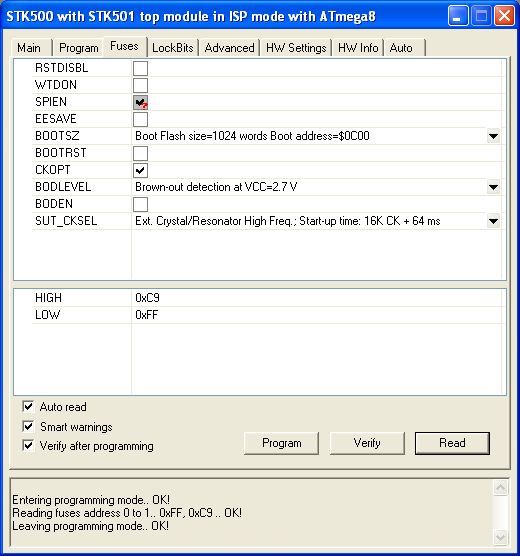
Task: Select the BOOTSZ label
Action: coord(57,136)
